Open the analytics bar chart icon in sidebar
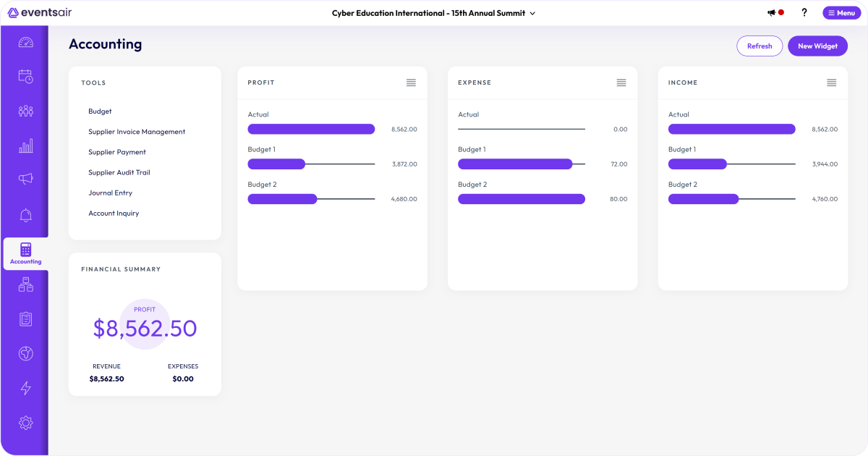Image resolution: width=868 pixels, height=456 pixels. (26, 145)
